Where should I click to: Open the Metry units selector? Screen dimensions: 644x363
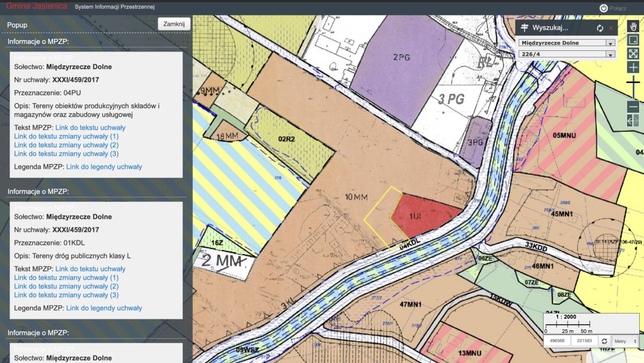pyautogui.click(x=625, y=341)
